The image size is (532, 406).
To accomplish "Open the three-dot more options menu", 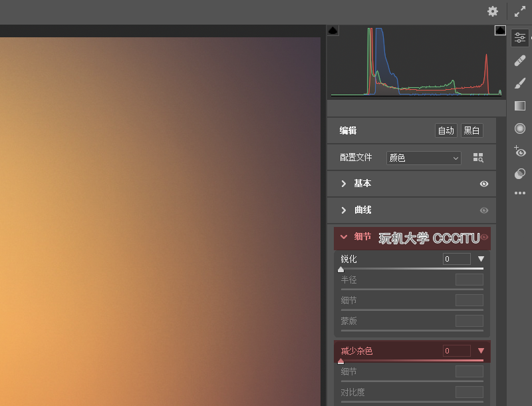I will coord(520,194).
